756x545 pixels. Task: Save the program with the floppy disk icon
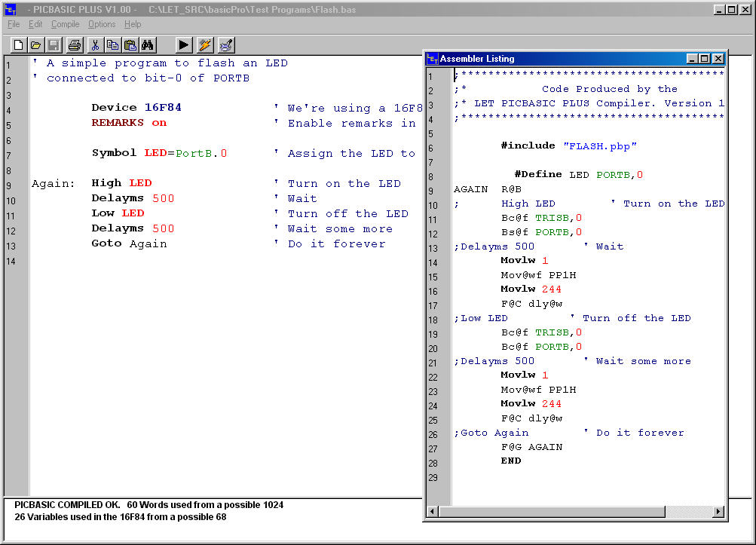(54, 45)
